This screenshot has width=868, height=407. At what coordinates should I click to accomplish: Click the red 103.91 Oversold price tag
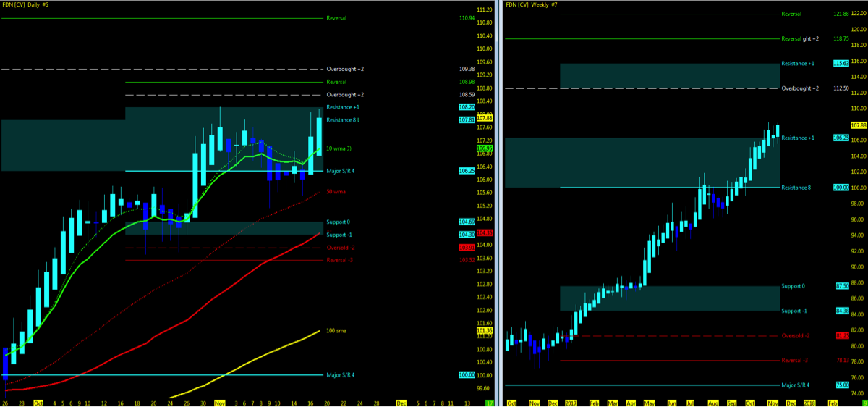467,248
